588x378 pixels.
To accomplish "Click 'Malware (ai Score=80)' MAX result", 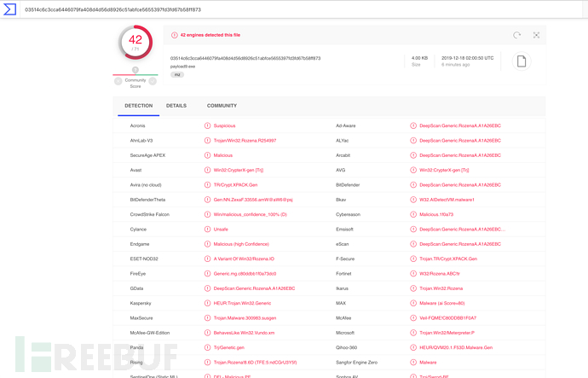I will coord(442,303).
